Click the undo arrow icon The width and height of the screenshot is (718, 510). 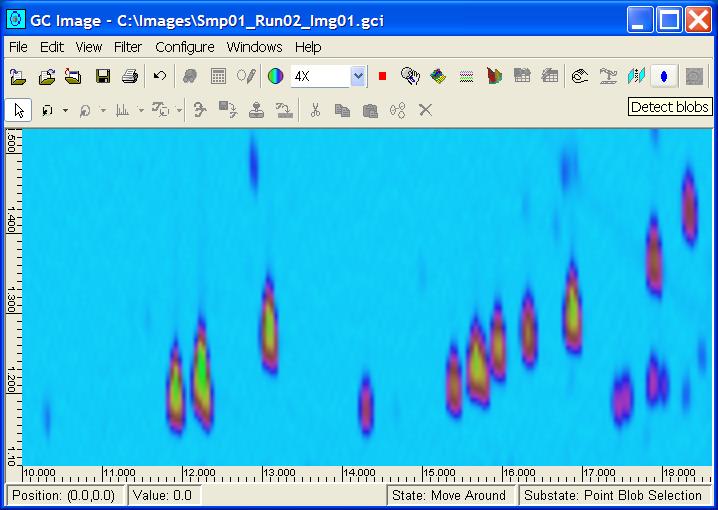[x=160, y=76]
